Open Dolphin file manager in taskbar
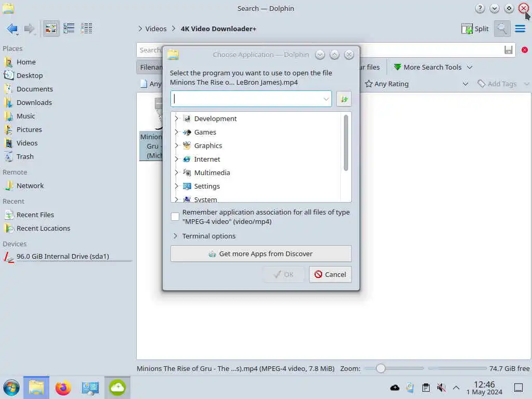 (36, 388)
